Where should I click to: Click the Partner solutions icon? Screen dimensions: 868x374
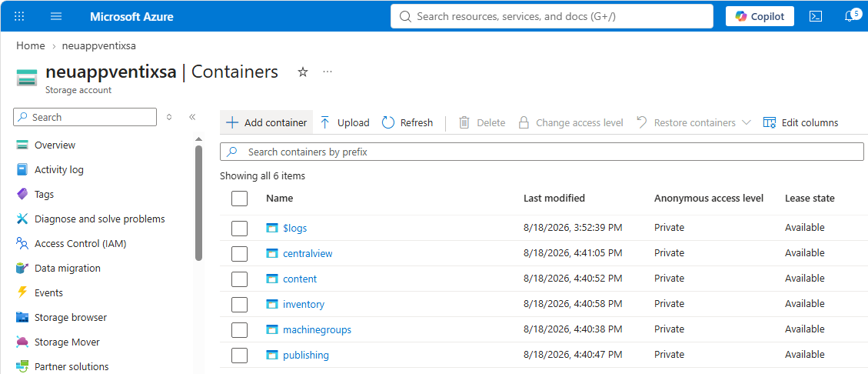tap(22, 366)
